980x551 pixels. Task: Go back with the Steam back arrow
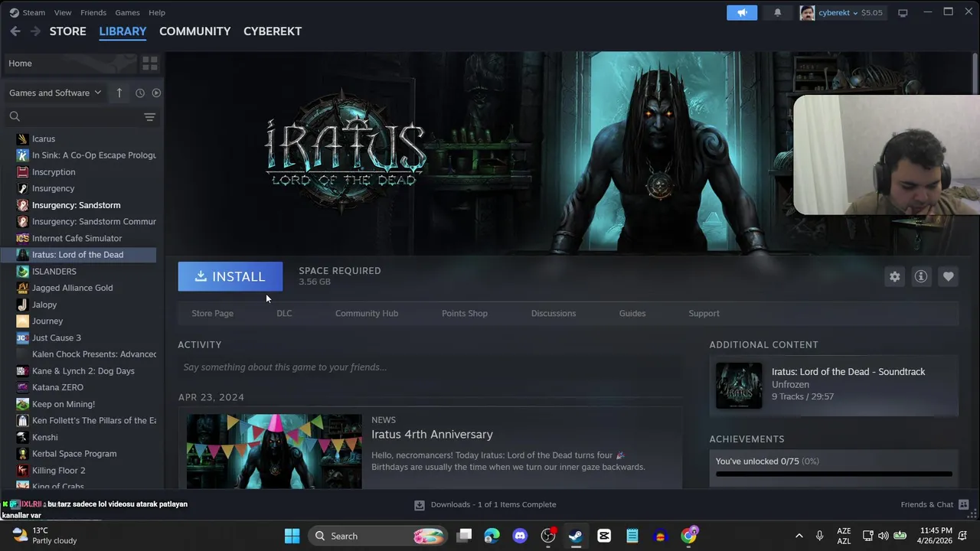coord(15,31)
